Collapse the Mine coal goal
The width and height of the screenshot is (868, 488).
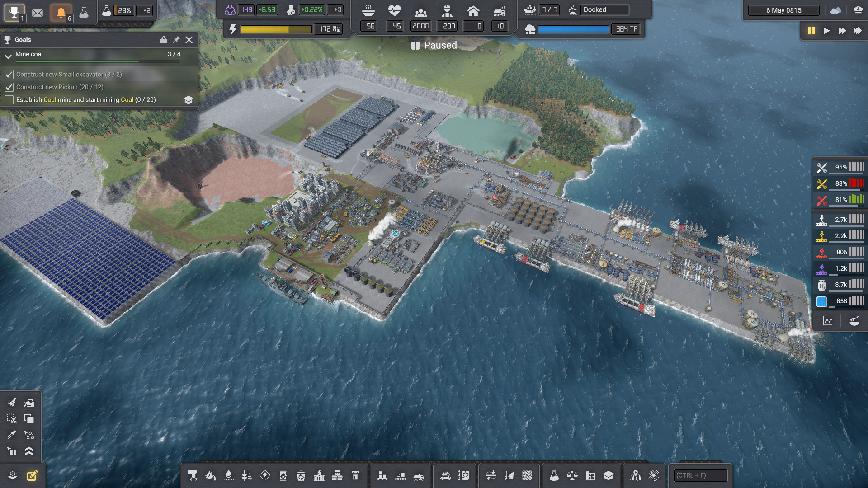pyautogui.click(x=8, y=56)
